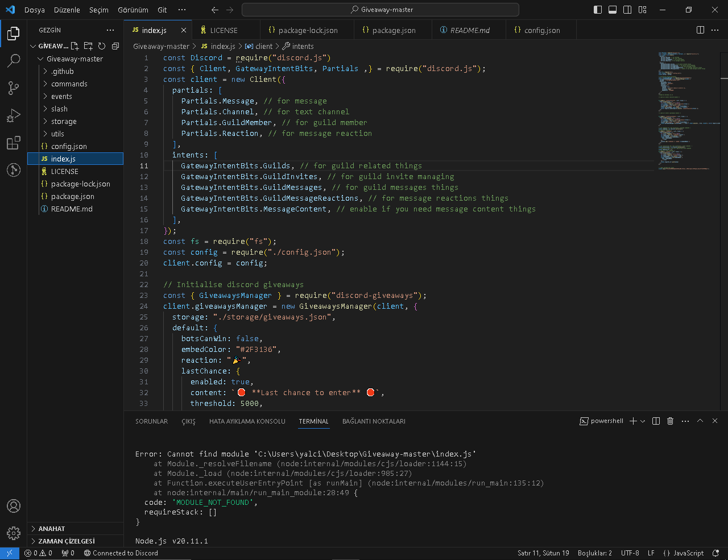Click the New File icon in explorer

coord(75,46)
